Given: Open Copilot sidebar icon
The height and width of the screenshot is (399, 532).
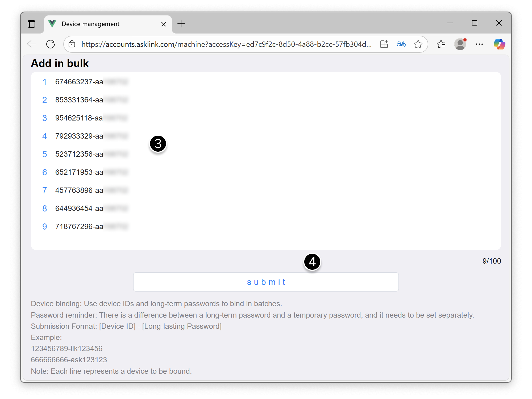Looking at the screenshot, I should 499,44.
